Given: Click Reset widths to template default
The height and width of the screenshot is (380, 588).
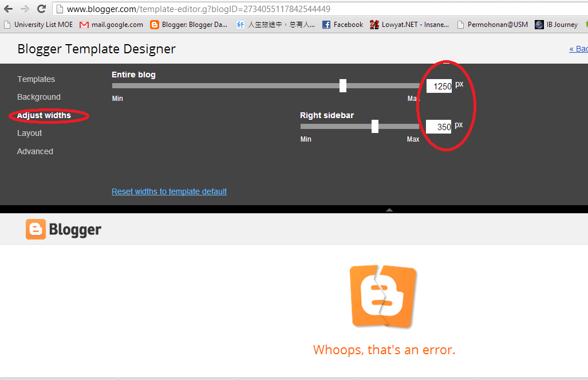Looking at the screenshot, I should pyautogui.click(x=169, y=191).
